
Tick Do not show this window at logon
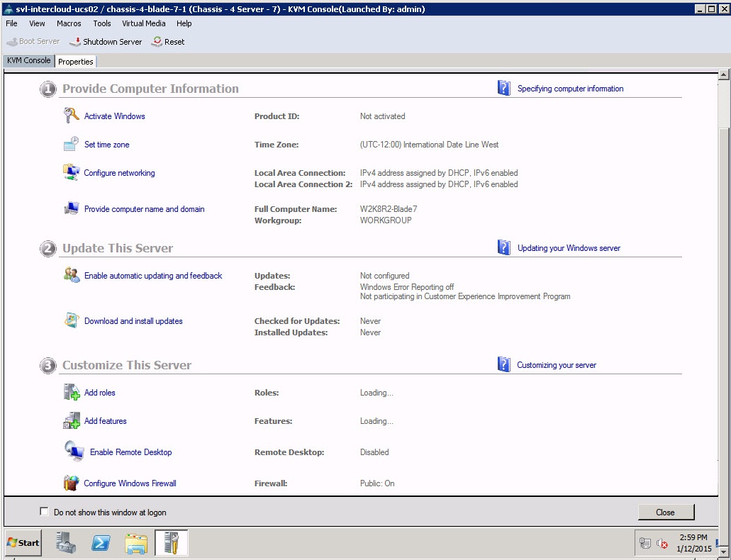click(x=44, y=512)
